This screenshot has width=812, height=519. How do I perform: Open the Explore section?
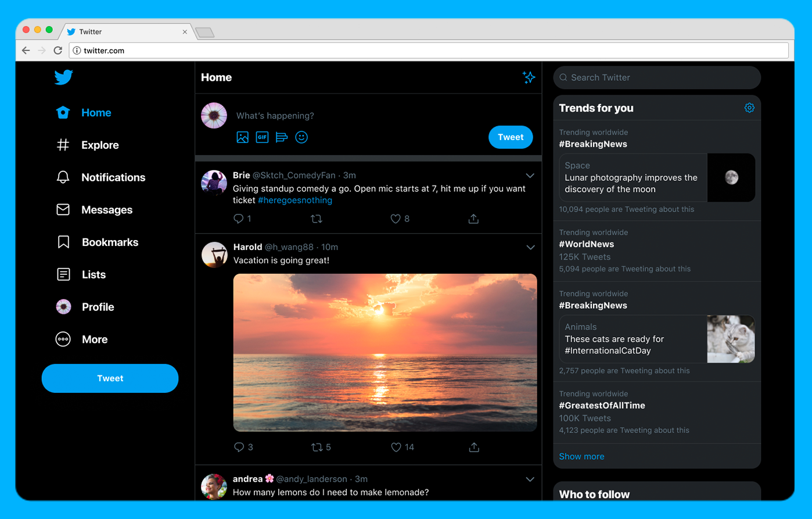(x=87, y=145)
